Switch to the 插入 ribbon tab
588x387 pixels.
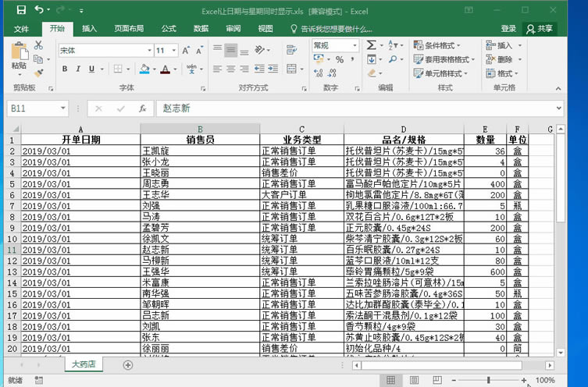(90, 29)
